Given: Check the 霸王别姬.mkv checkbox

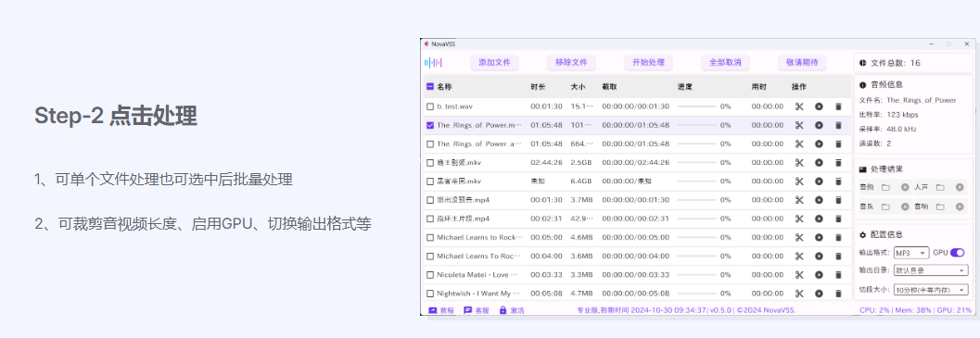Looking at the screenshot, I should point(430,162).
